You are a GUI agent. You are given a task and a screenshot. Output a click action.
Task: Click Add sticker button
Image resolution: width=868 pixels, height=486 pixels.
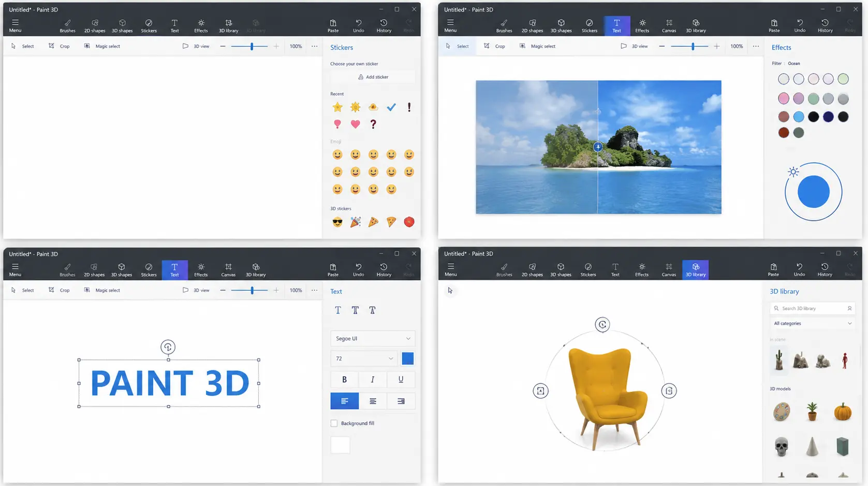point(373,77)
